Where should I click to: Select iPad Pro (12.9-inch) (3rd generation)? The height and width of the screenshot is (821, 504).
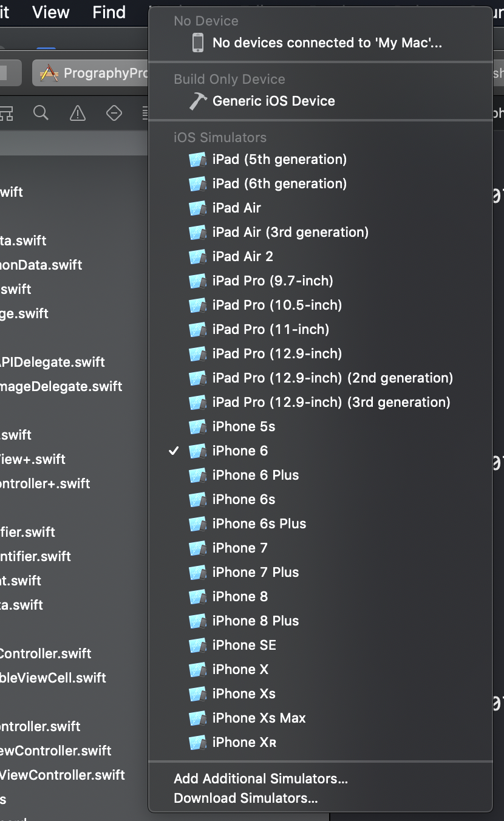[320, 402]
